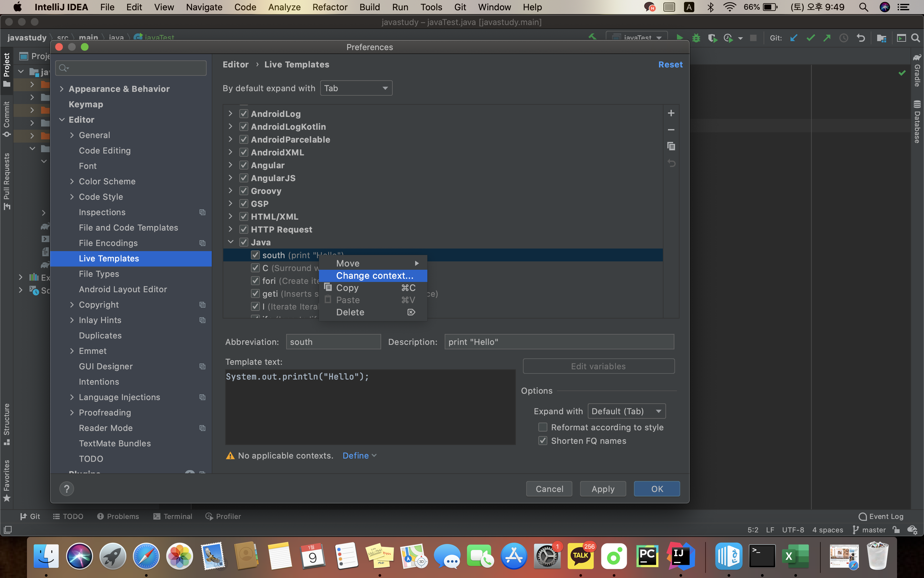Screen dimensions: 924x578
Task: Open the Gradle tool window
Action: 917,70
